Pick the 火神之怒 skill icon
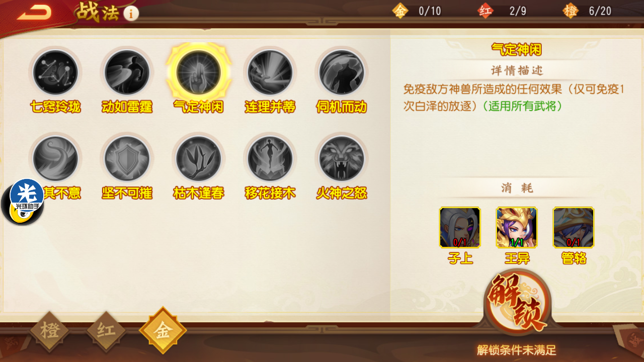The width and height of the screenshot is (644, 362). (x=341, y=159)
